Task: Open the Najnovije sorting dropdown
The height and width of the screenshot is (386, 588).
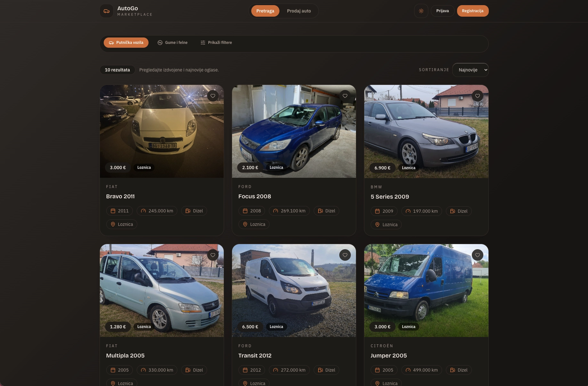Action: [x=471, y=70]
